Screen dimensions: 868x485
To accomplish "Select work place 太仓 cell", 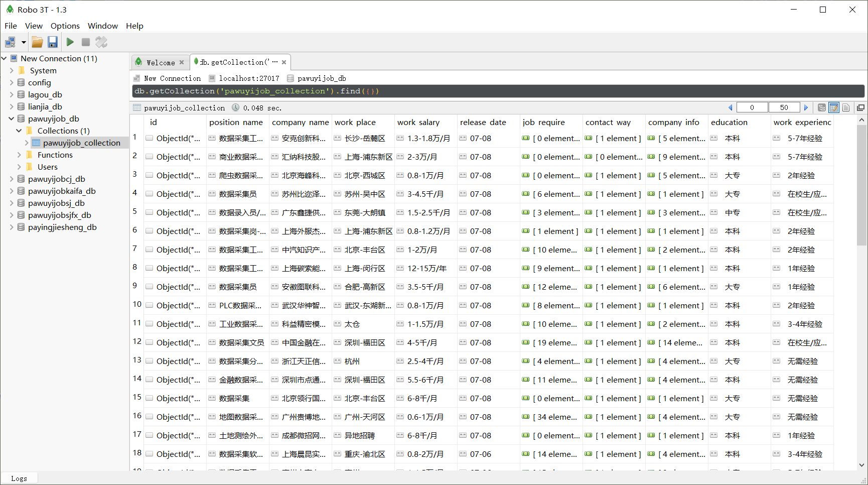I will pos(363,324).
